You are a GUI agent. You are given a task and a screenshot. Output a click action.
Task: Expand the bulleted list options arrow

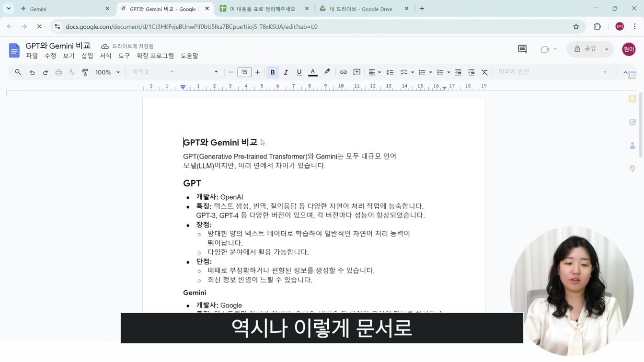point(431,72)
